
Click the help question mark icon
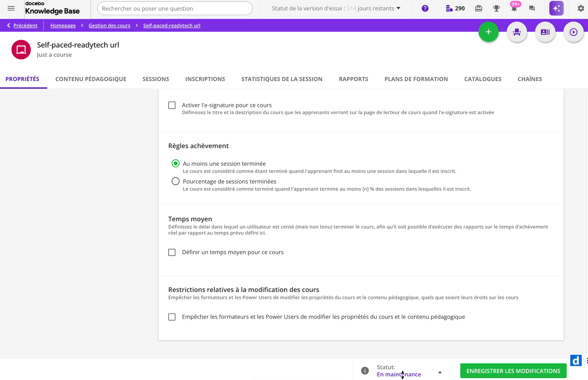pos(425,8)
